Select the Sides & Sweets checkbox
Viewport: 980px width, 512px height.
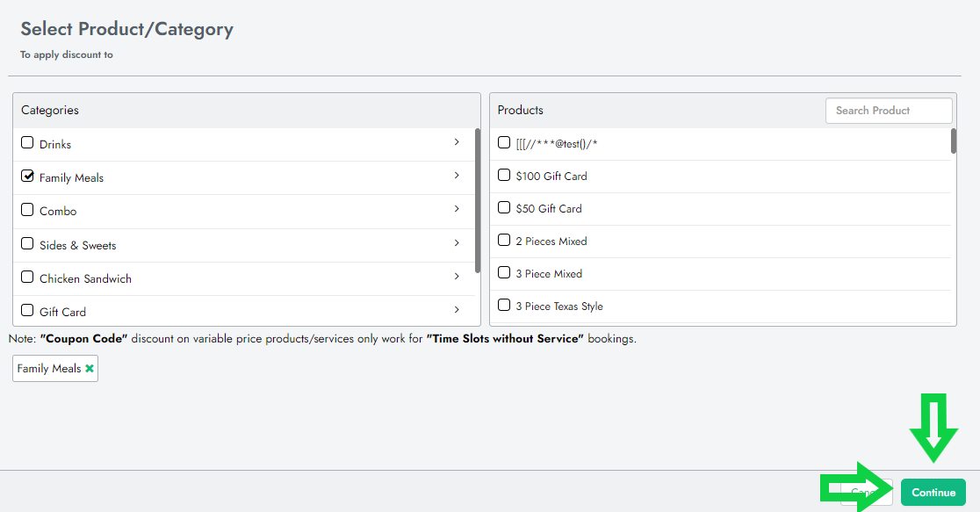[27, 244]
